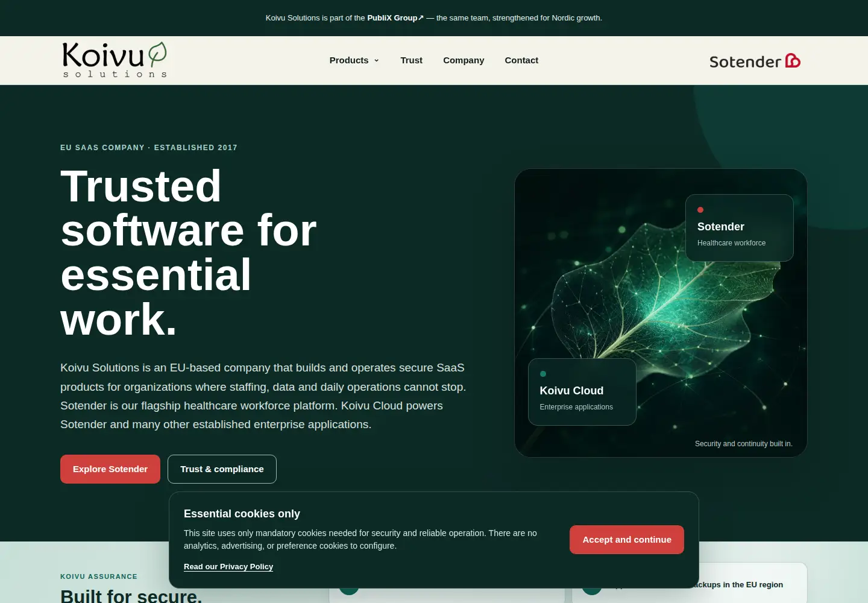
Task: Open the Koivu Solutions logo homepage link
Action: tap(115, 60)
